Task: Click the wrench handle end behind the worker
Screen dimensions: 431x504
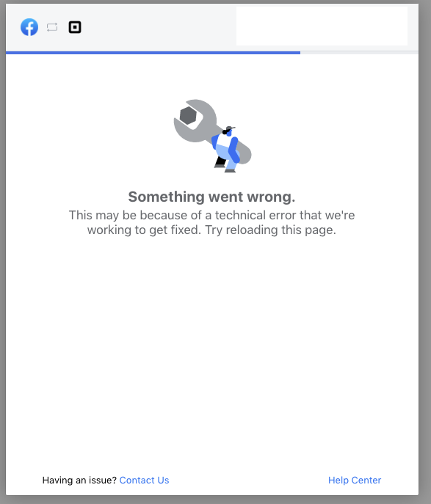Action: 245,154
